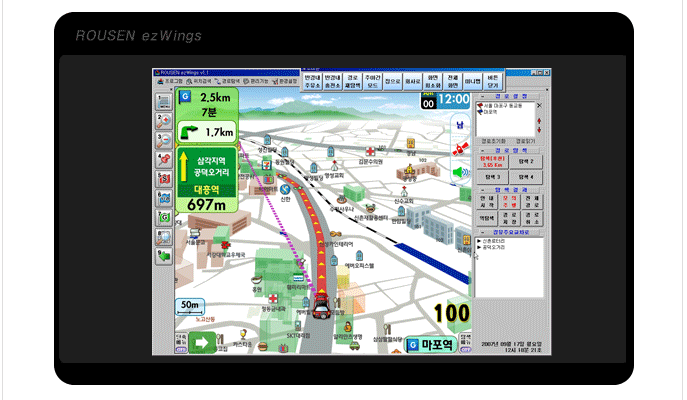Click the 경로 취소 button
Screen dimensions: 687x400
[x=532, y=218]
